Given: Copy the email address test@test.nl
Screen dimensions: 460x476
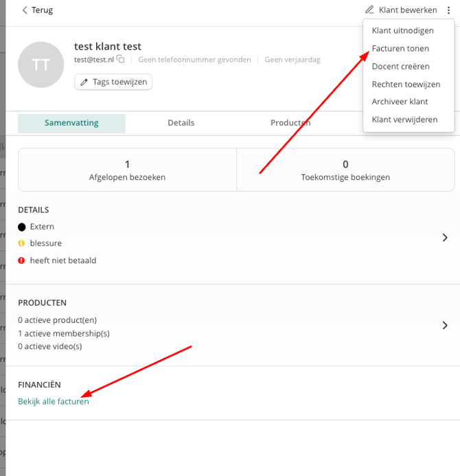Looking at the screenshot, I should click(x=121, y=60).
